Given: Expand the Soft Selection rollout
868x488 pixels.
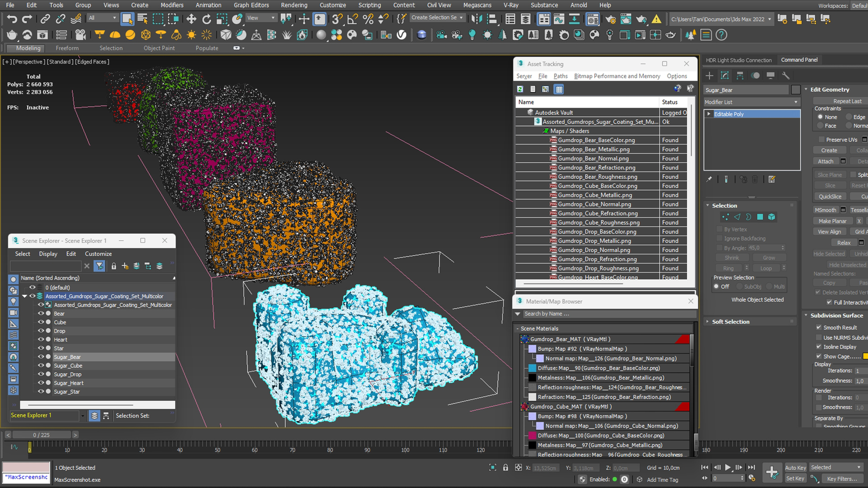Looking at the screenshot, I should (731, 322).
